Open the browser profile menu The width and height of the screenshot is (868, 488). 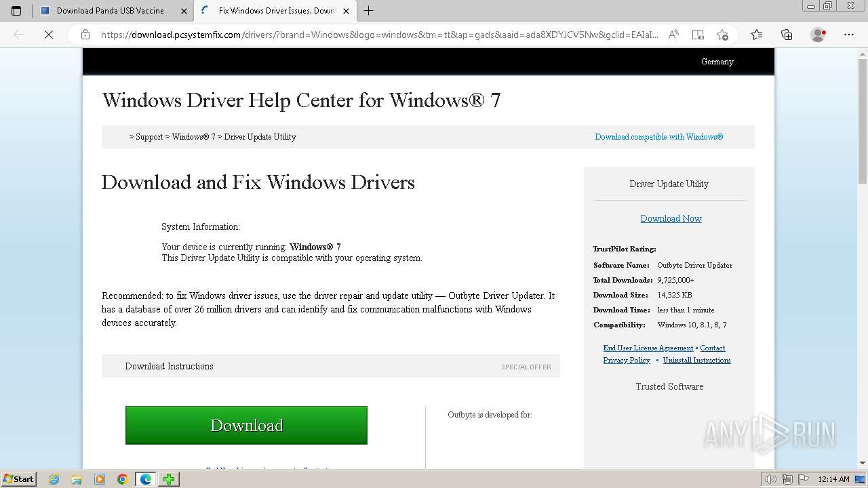point(818,35)
